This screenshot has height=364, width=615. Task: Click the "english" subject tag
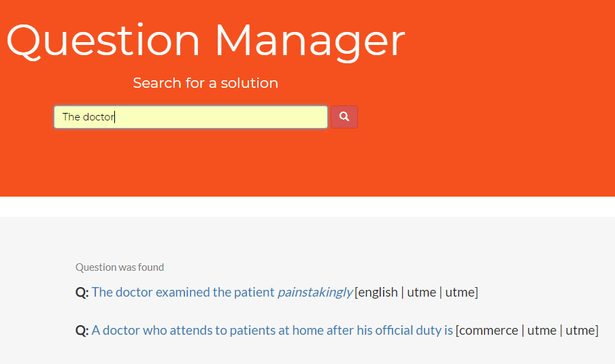(x=378, y=293)
